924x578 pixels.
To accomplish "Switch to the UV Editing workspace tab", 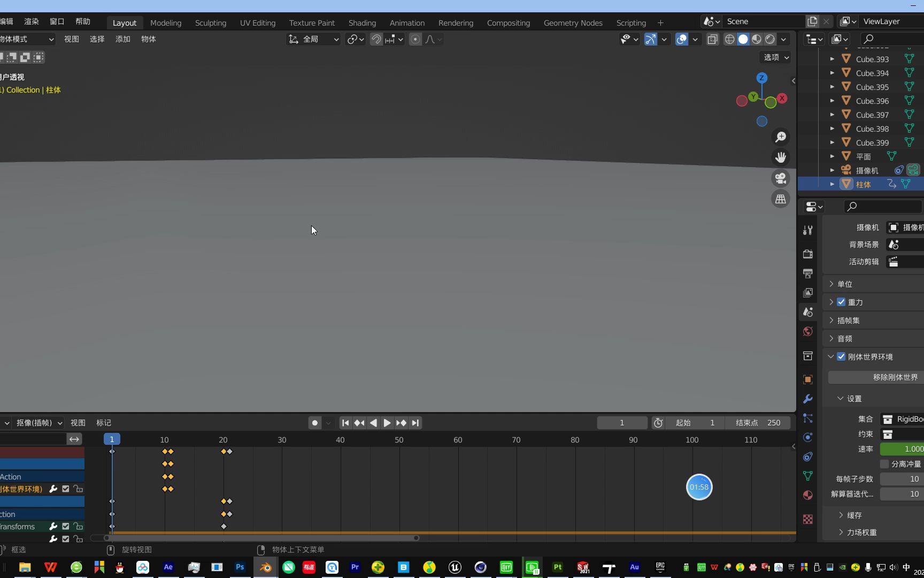I will [x=257, y=22].
